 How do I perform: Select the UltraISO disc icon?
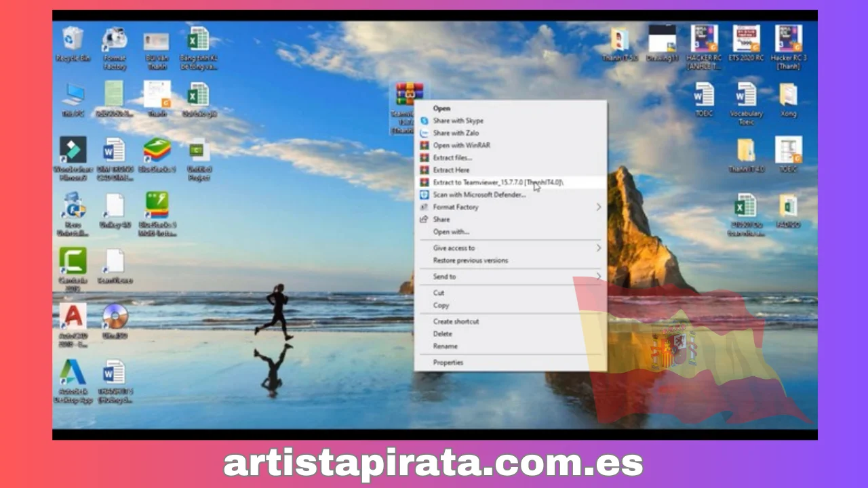coord(115,321)
